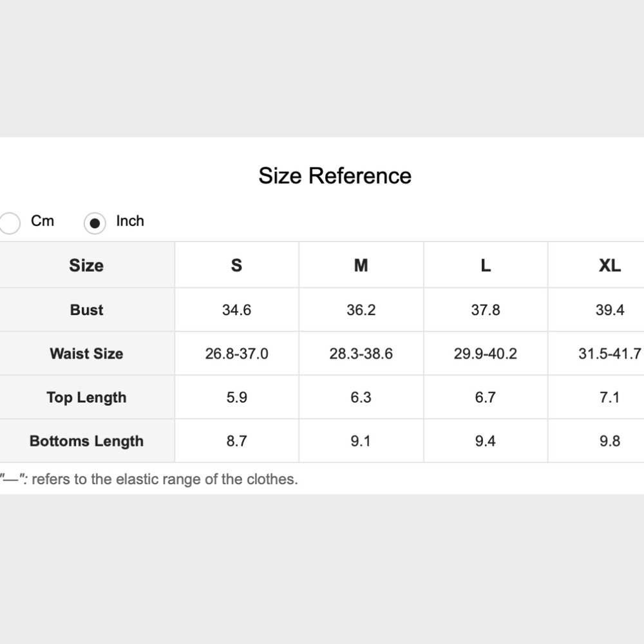Click the Inch label text
644x644 pixels.
coord(130,221)
